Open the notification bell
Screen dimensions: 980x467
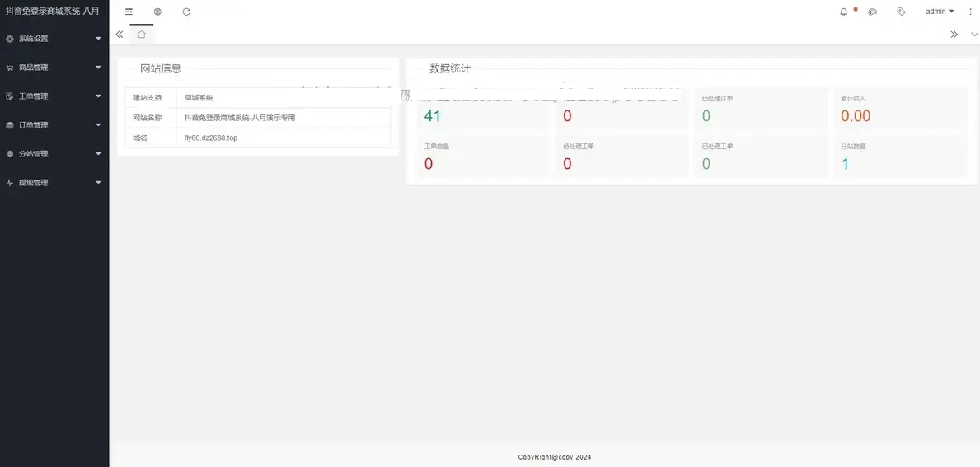844,12
